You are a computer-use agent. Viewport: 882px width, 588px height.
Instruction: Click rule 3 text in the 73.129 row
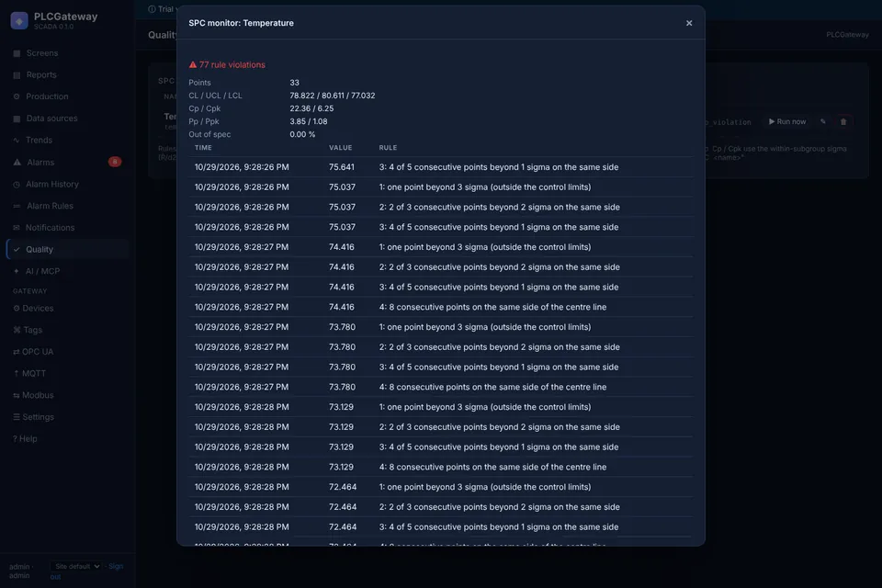coord(498,447)
